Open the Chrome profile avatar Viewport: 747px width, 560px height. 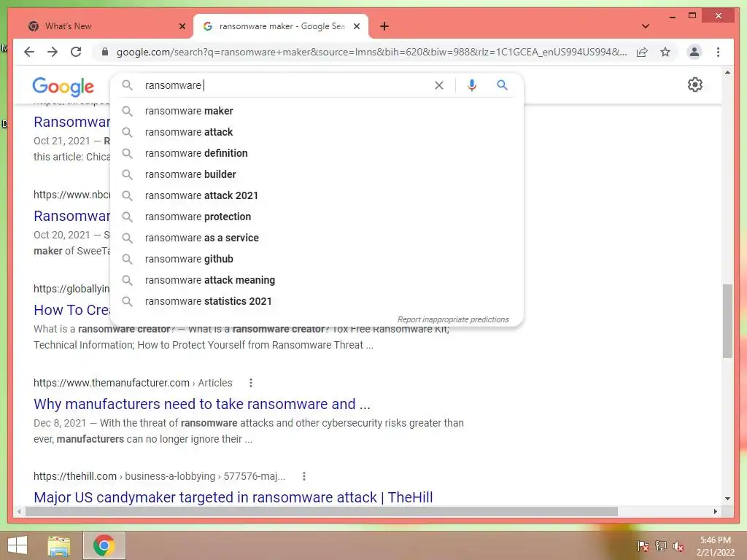694,52
